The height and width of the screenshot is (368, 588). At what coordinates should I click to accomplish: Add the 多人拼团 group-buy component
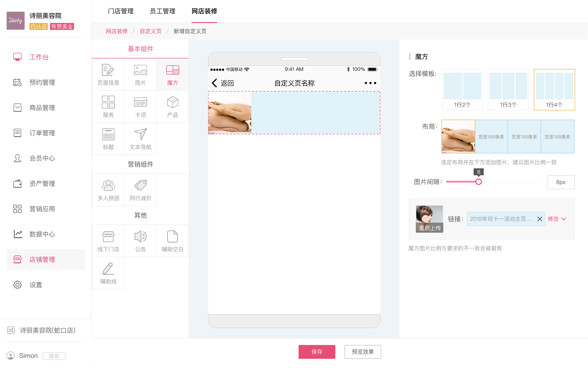coord(108,190)
